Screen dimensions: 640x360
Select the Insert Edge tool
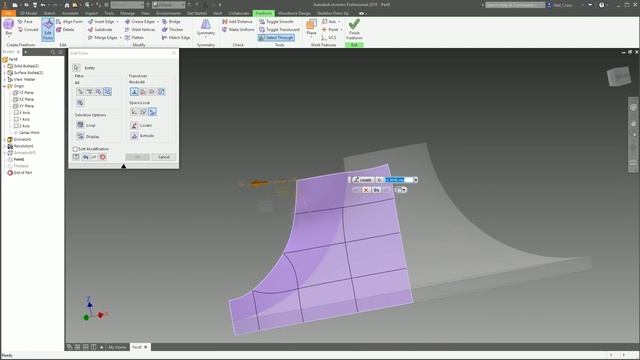pos(101,21)
